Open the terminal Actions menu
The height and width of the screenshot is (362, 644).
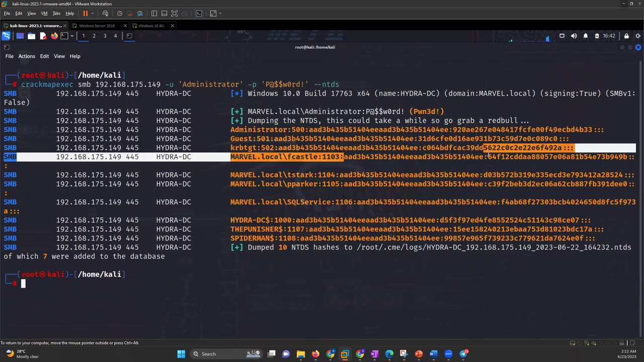(x=27, y=56)
